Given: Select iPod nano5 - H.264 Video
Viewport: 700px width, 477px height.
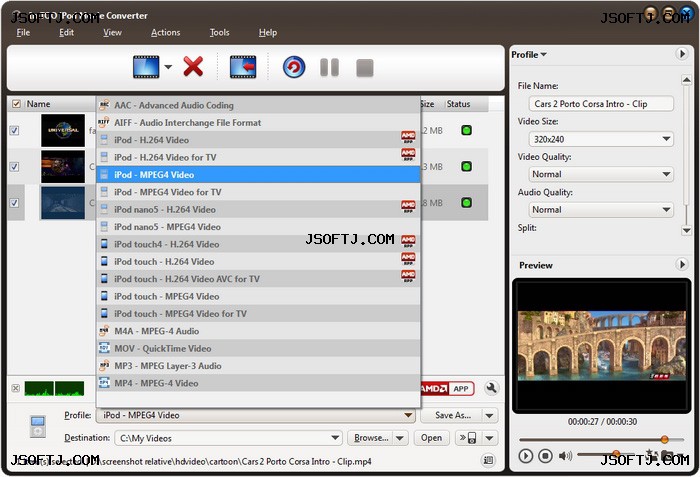Looking at the screenshot, I should [x=258, y=209].
